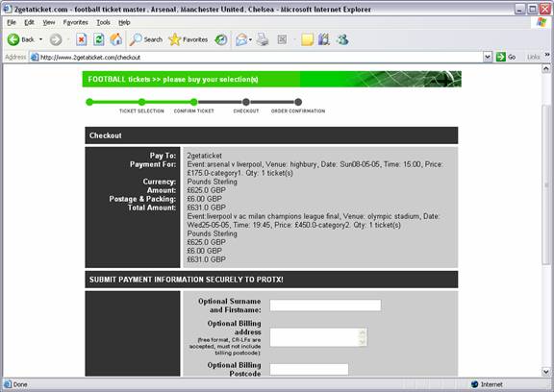Print the page with the printer icon
The height and width of the screenshot is (392, 554).
(x=263, y=39)
